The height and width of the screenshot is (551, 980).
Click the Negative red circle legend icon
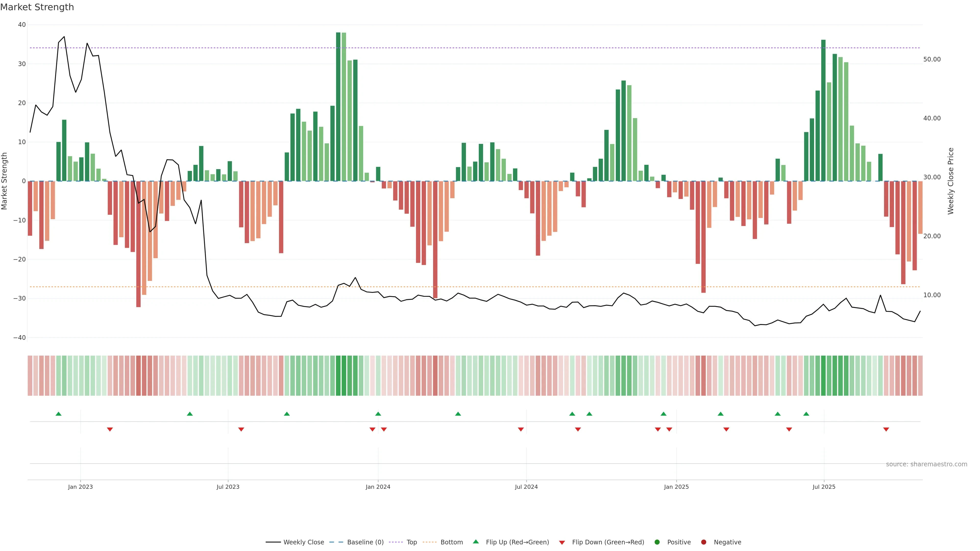tap(703, 542)
